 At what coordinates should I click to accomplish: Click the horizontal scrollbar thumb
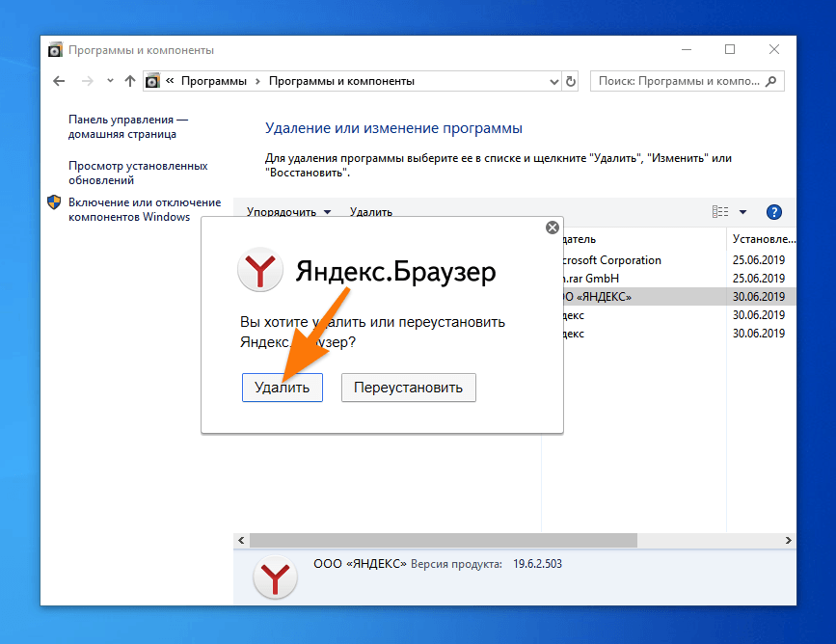[x=444, y=540]
